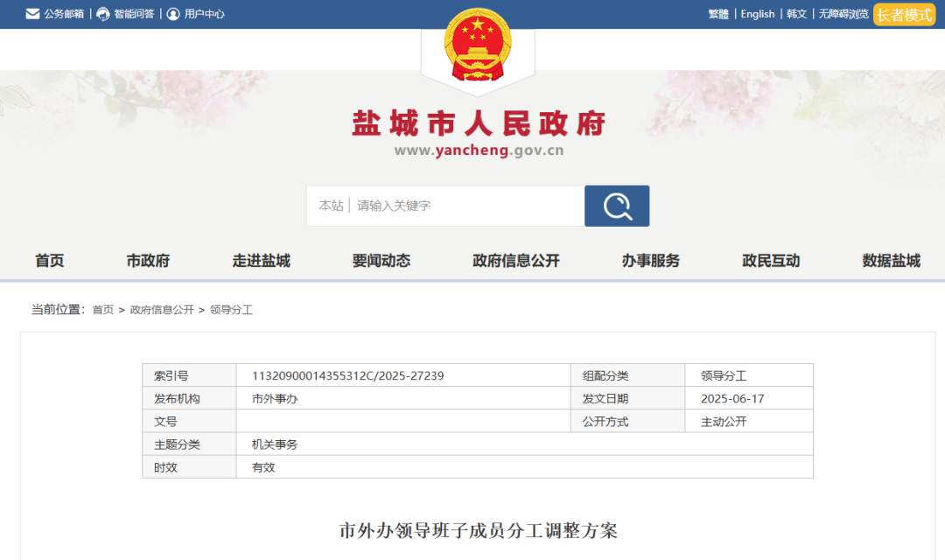Open the 走进盐城 navigation item

click(262, 261)
